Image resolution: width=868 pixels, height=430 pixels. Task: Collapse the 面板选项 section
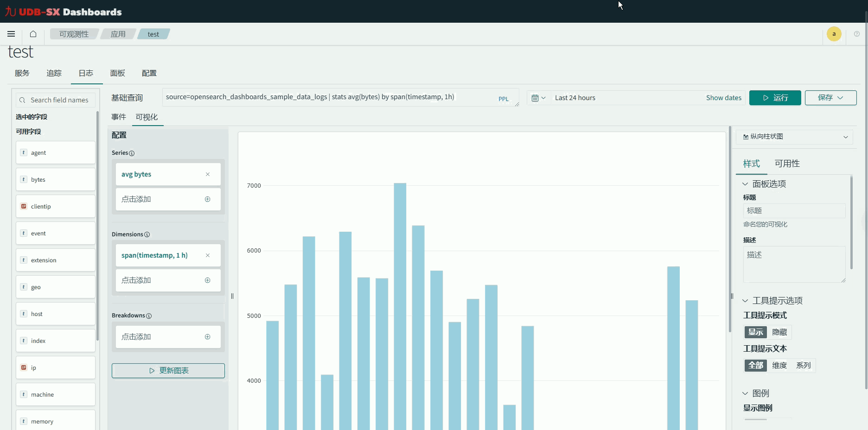click(x=745, y=184)
